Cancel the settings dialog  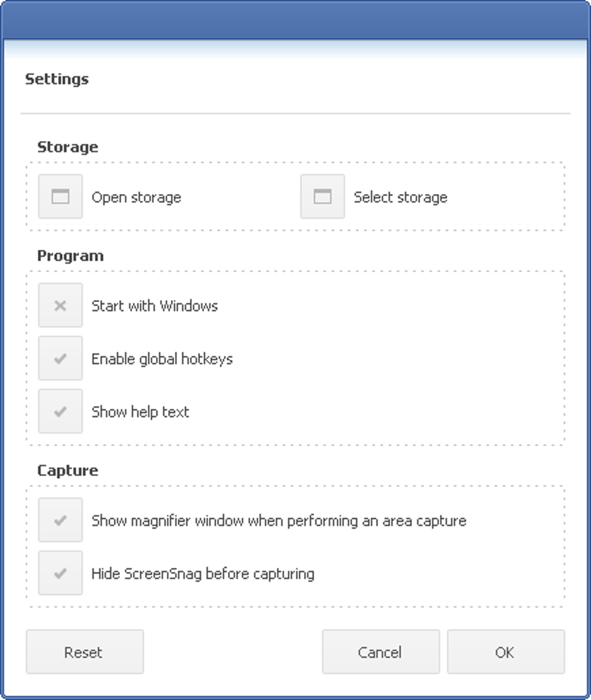(380, 652)
